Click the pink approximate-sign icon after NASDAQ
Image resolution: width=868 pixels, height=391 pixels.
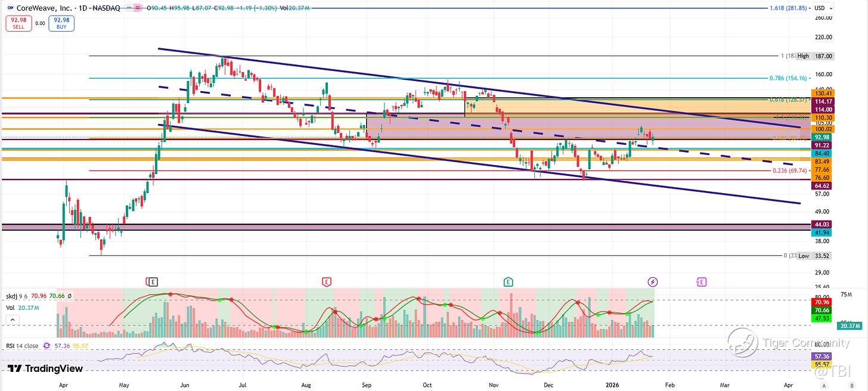coord(138,8)
